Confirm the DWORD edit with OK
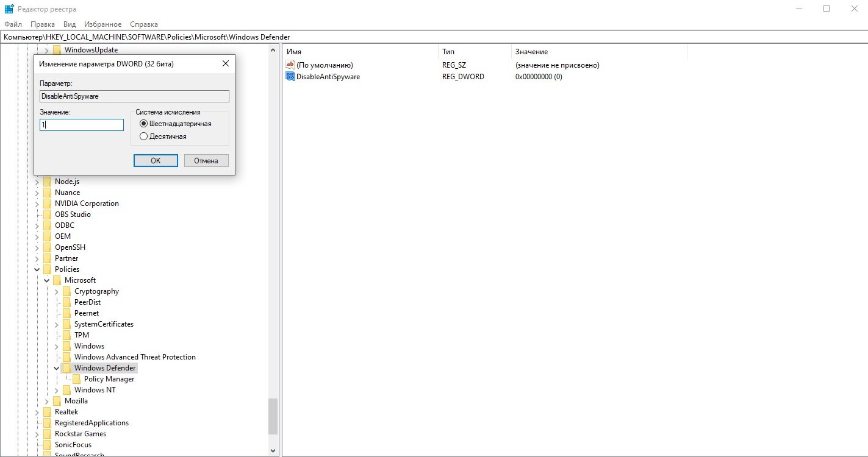The image size is (868, 457). tap(156, 160)
